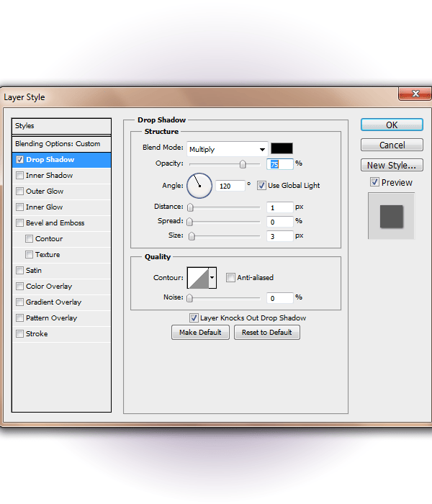Select the Styles list header
The width and height of the screenshot is (432, 504).
[x=61, y=126]
